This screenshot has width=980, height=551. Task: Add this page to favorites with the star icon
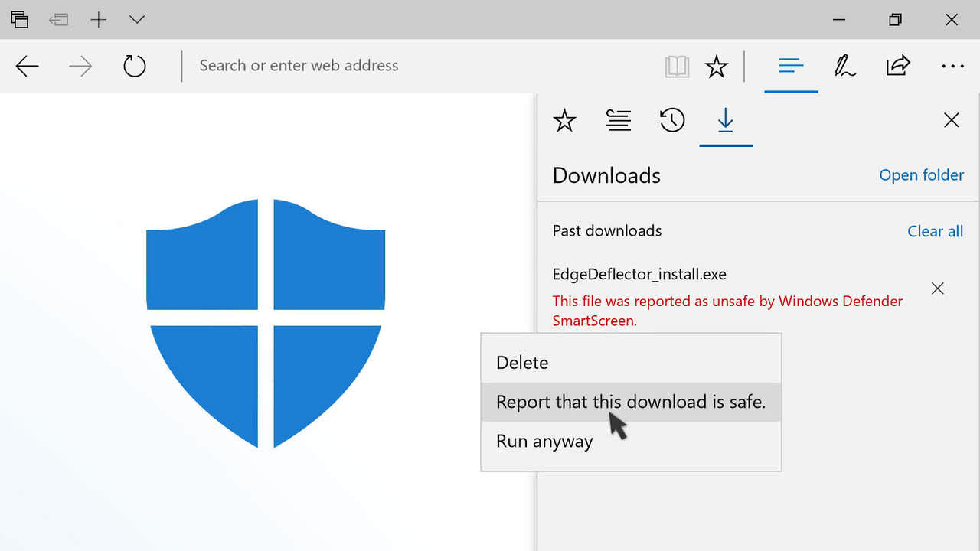tap(717, 66)
